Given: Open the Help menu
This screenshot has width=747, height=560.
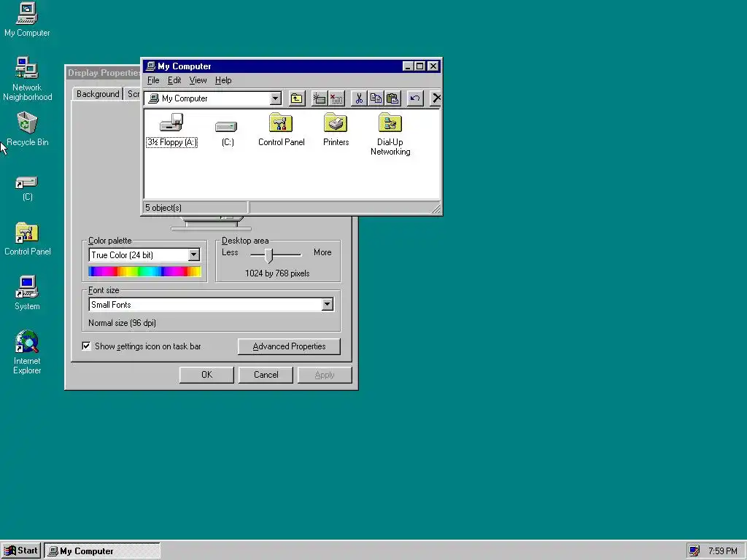Looking at the screenshot, I should tap(223, 80).
